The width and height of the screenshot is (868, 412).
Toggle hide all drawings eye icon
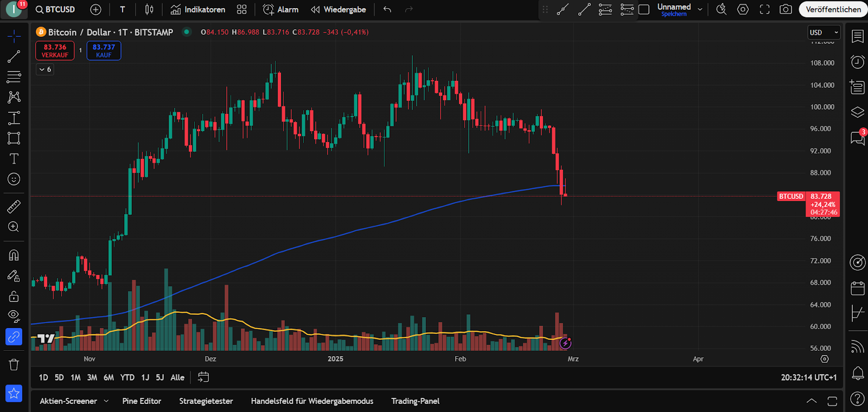14,316
